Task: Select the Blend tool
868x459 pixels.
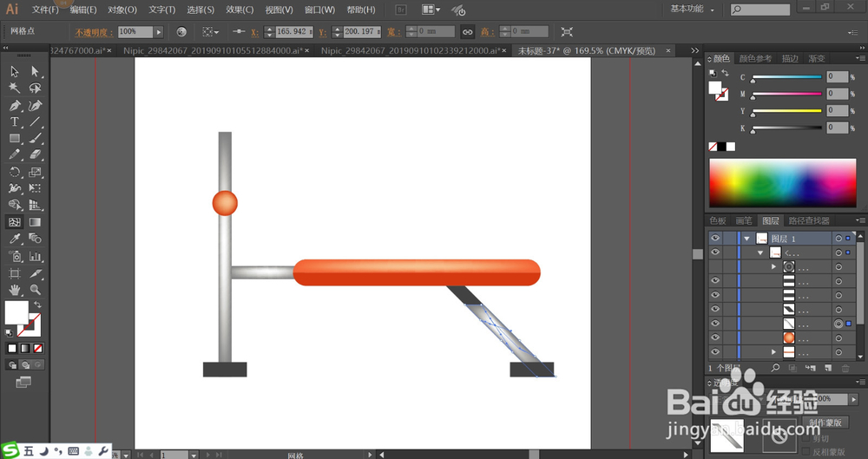Action: [x=35, y=239]
